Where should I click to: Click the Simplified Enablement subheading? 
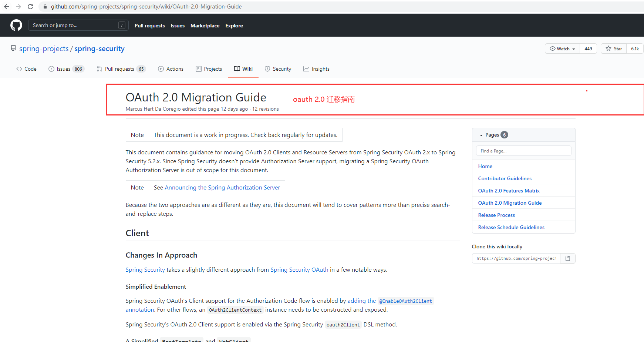point(156,287)
